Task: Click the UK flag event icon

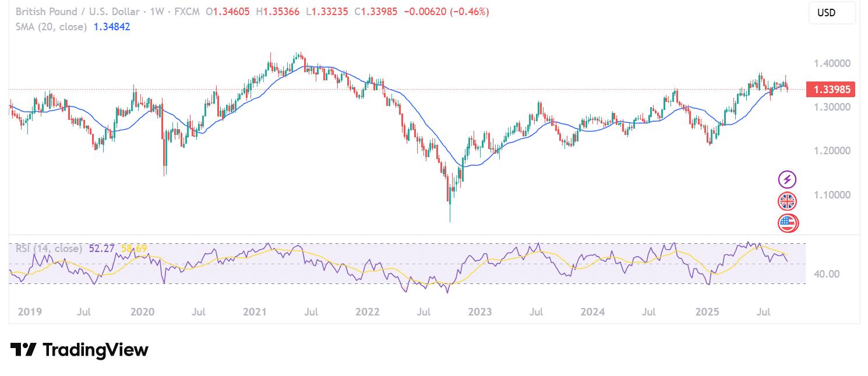Action: (x=787, y=201)
